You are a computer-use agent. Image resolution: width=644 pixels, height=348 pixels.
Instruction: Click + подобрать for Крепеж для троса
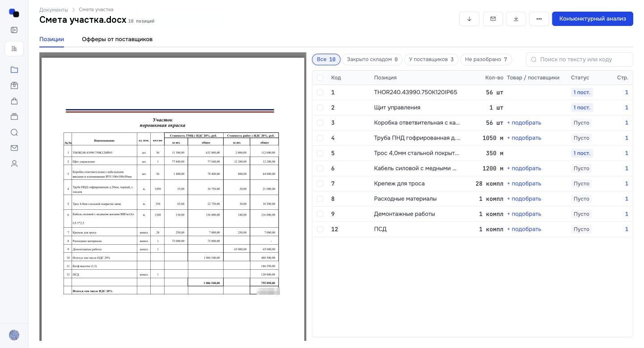524,184
